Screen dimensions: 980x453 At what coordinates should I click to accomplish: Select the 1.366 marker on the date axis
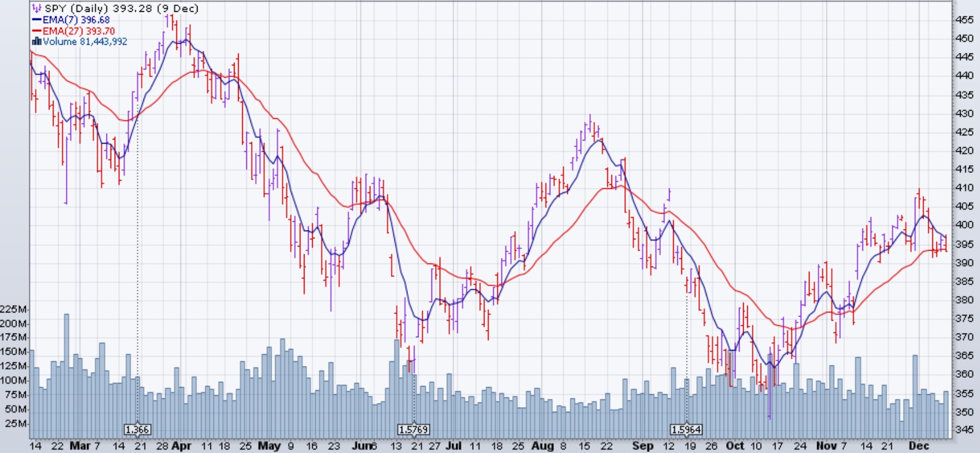coord(138,429)
